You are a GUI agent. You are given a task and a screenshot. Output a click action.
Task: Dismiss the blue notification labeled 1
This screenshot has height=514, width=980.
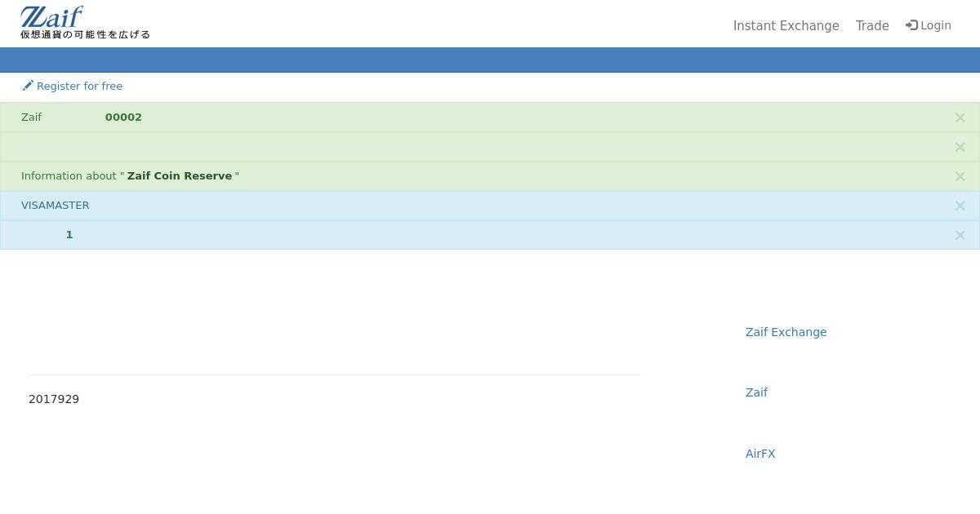click(960, 235)
